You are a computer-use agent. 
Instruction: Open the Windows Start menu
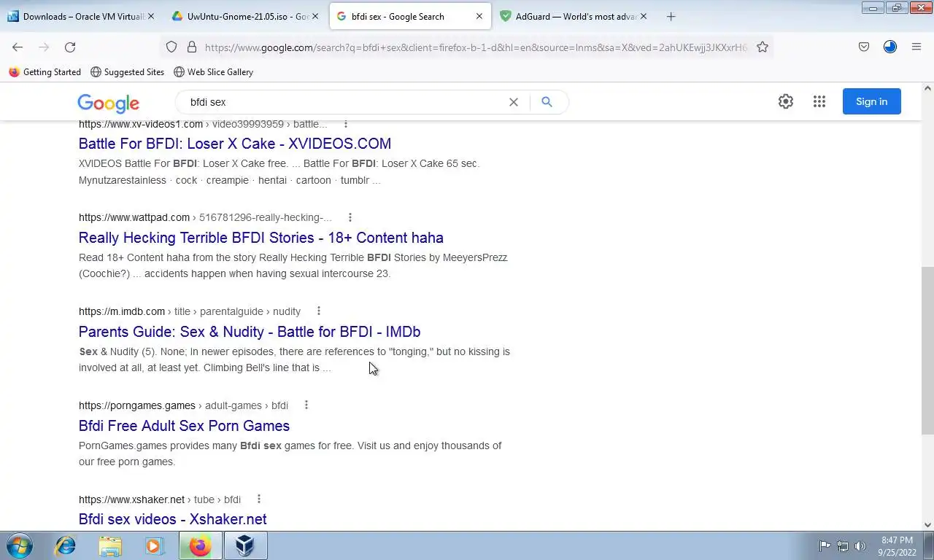pos(19,545)
